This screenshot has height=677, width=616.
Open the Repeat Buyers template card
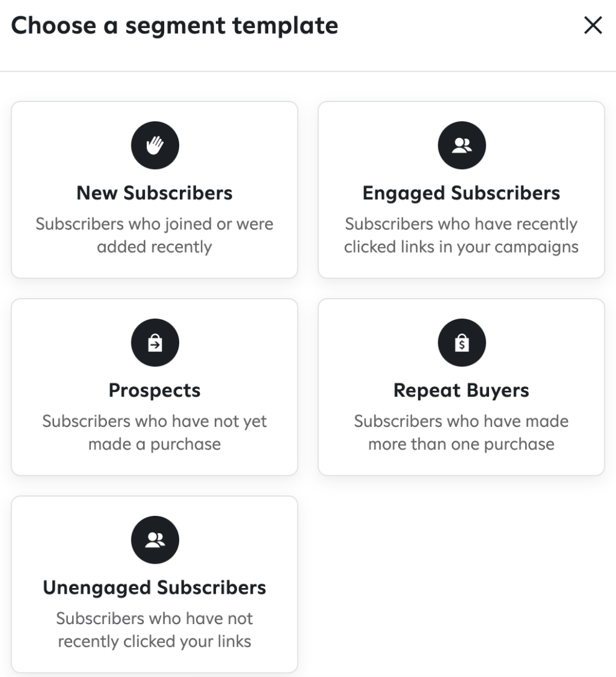pyautogui.click(x=461, y=387)
